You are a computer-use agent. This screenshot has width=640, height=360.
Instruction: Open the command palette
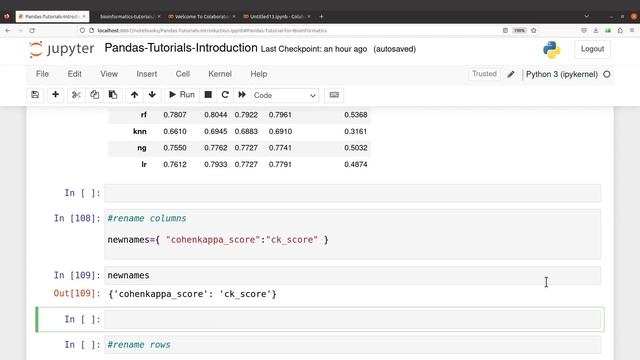[334, 95]
